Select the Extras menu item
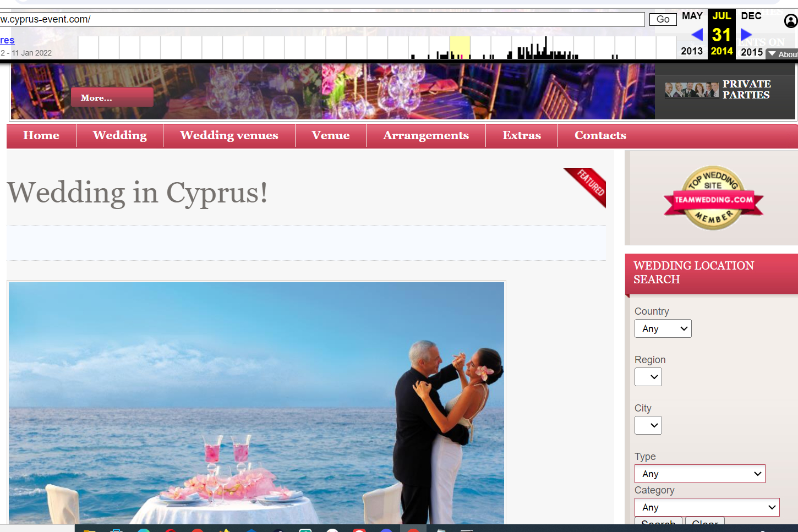The image size is (798, 532). point(521,135)
